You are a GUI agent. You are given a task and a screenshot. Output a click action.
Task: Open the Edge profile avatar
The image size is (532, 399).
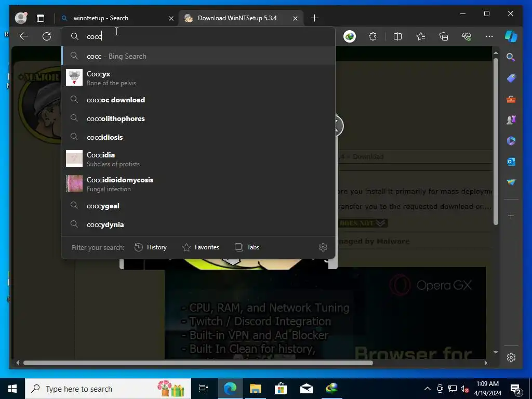click(21, 18)
